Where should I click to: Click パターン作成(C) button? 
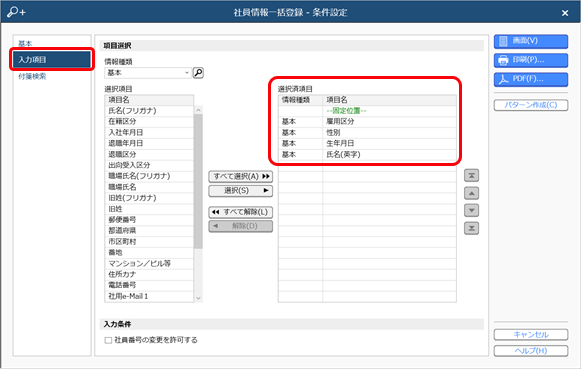pos(531,105)
